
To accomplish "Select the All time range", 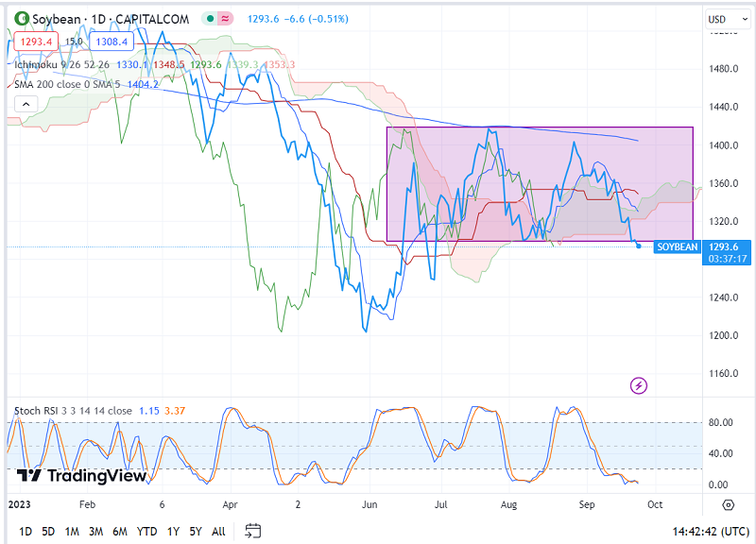I will click(218, 531).
